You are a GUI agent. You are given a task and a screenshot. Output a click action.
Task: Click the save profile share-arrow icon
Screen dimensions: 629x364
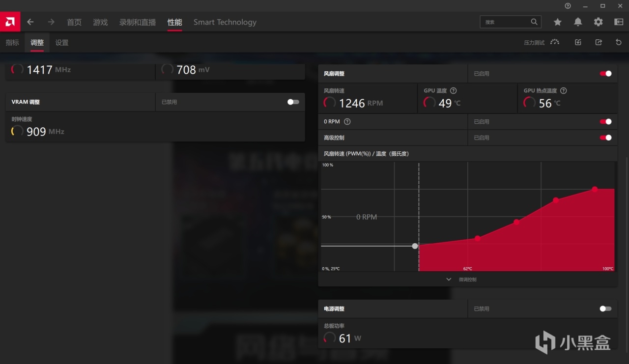pyautogui.click(x=599, y=43)
